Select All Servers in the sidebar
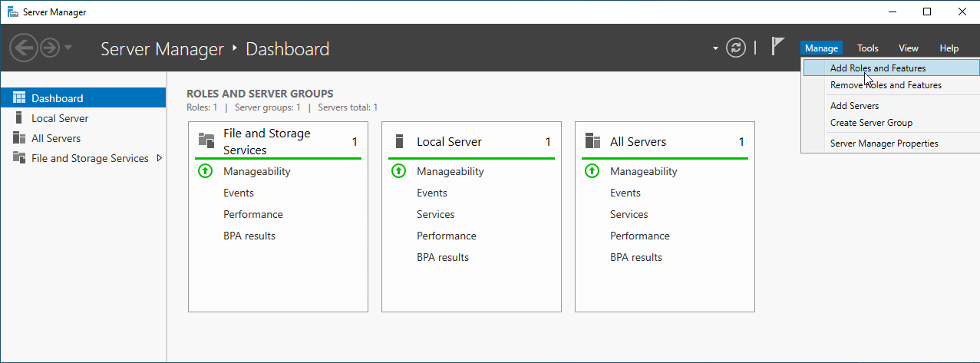Viewport: 980px width, 363px height. 83,138
